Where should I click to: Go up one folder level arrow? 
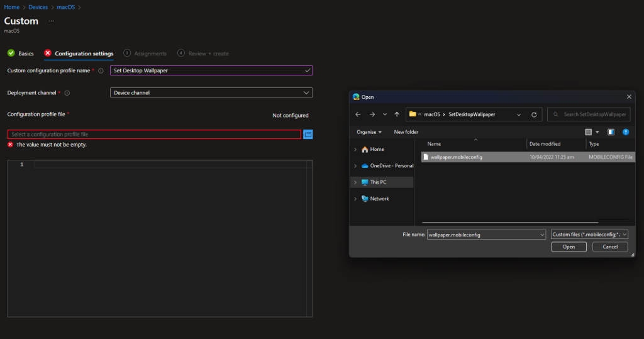point(397,114)
